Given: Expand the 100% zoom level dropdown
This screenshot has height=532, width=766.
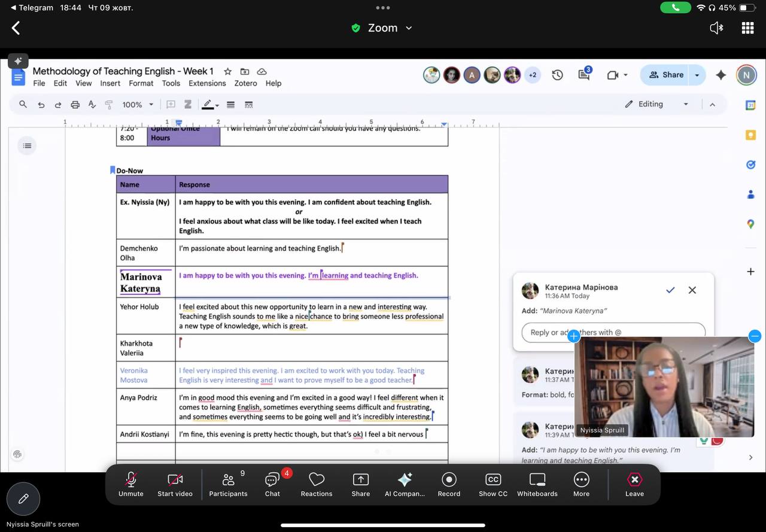Looking at the screenshot, I should click(138, 105).
